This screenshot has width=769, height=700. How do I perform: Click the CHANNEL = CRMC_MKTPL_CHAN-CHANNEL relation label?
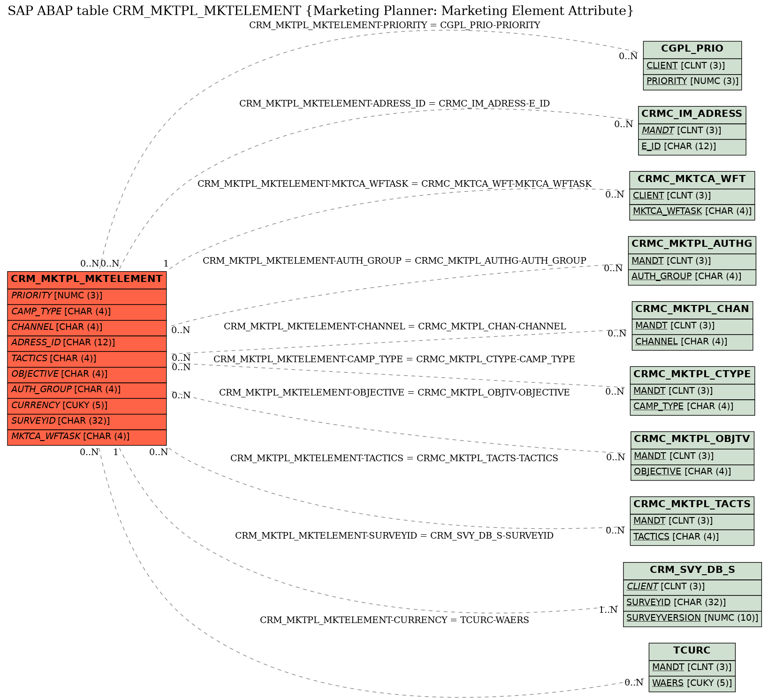point(395,326)
